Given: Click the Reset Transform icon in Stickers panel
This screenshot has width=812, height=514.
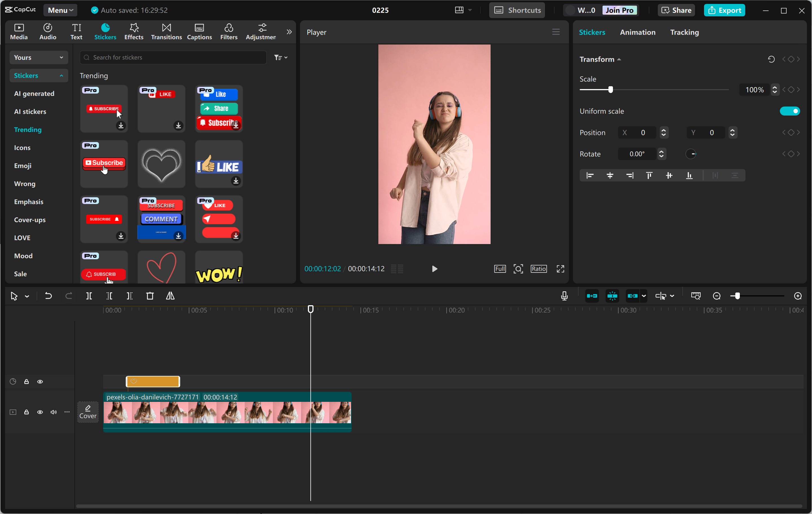Looking at the screenshot, I should pos(771,59).
